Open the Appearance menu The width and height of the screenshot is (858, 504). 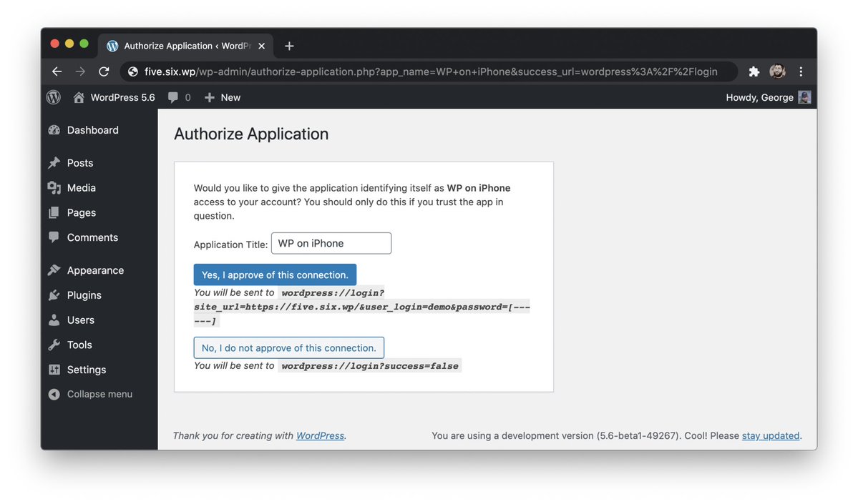95,270
